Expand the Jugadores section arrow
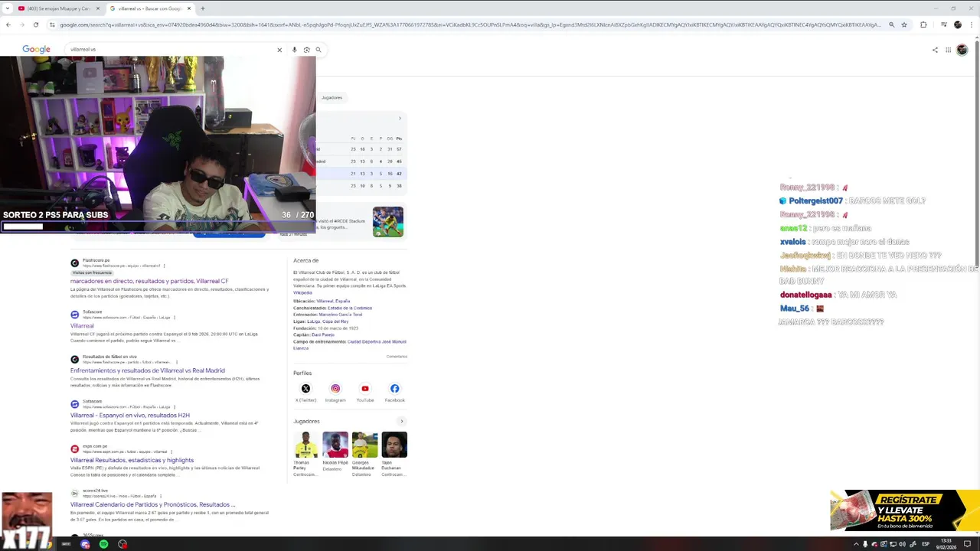 (x=401, y=421)
